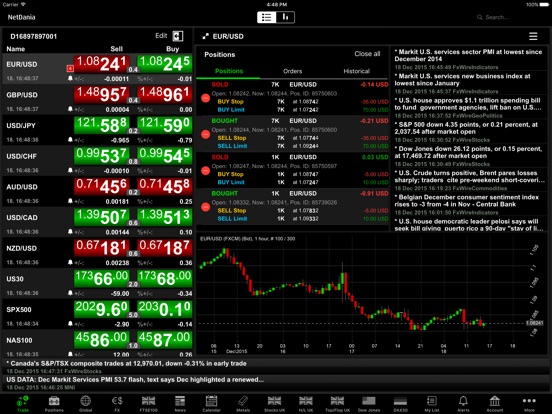This screenshot has width=552, height=414.
Task: Select the USD/CHF instrument name
Action: coord(21,156)
